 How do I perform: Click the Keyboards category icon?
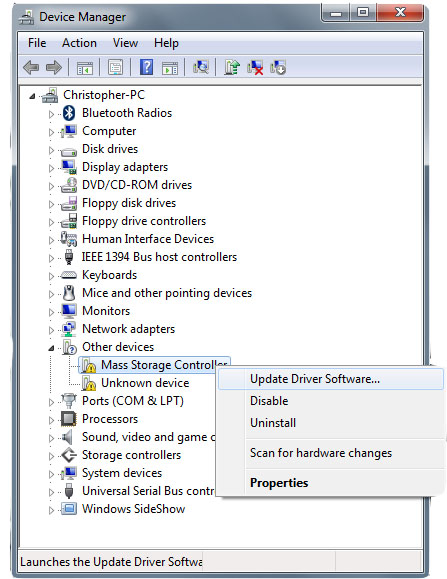(69, 275)
